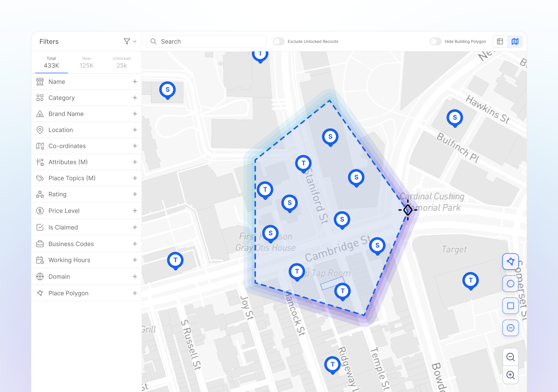Expand the Category filter
This screenshot has height=392, width=558.
135,98
